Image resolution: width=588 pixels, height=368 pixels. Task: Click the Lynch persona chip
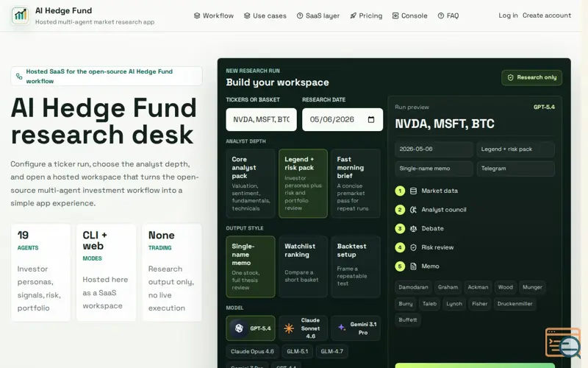(454, 304)
